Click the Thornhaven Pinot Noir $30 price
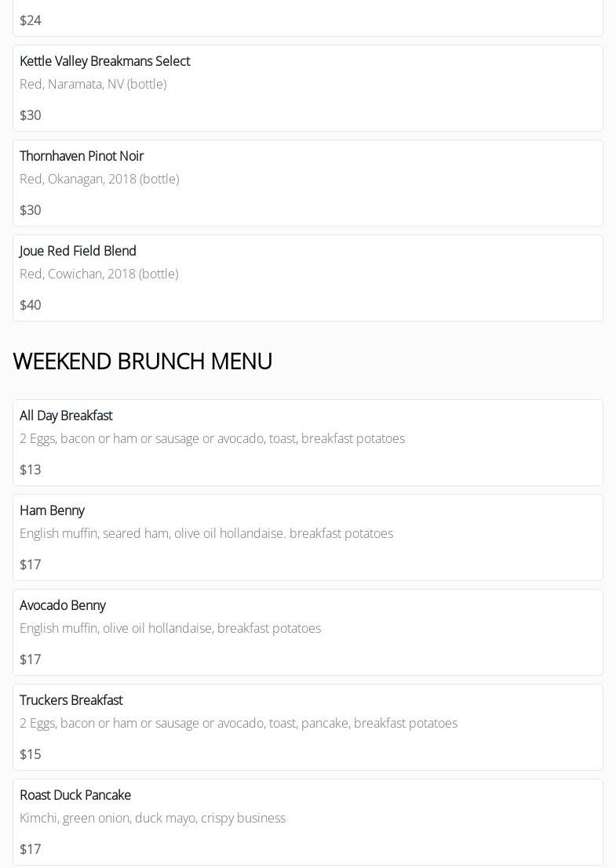The width and height of the screenshot is (616, 868). (x=31, y=210)
